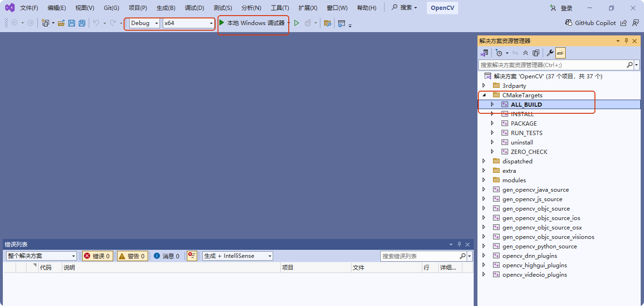Click the 搜索错误列表 search field
644x306 pixels.
(x=420, y=256)
